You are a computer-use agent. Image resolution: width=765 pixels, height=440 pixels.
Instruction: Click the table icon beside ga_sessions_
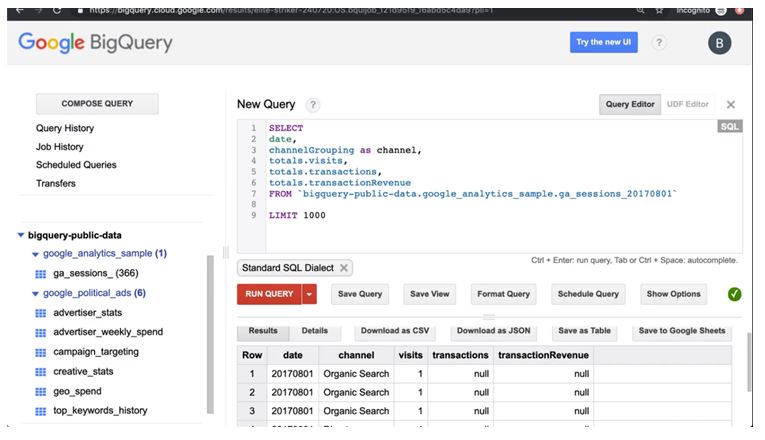point(41,273)
